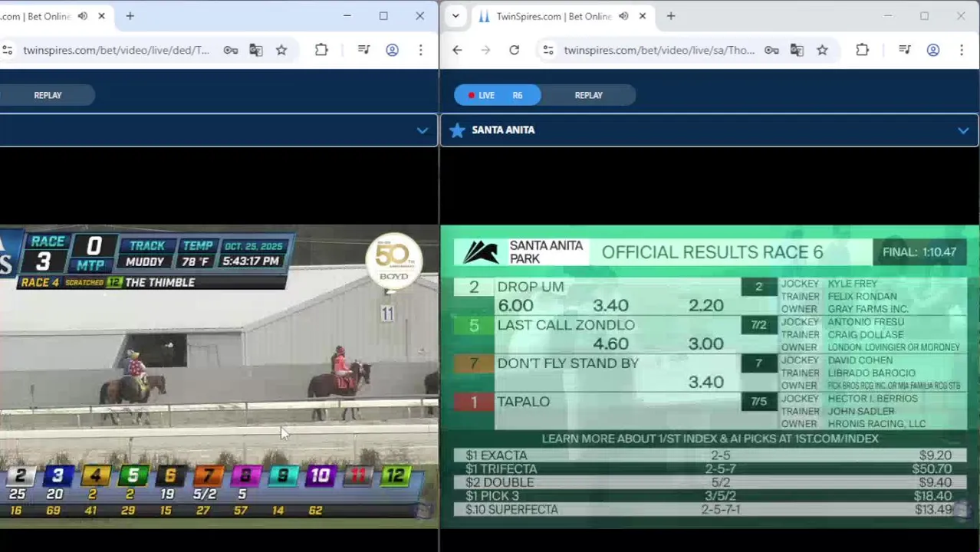
Task: Click password key icon in left address bar
Action: (231, 51)
